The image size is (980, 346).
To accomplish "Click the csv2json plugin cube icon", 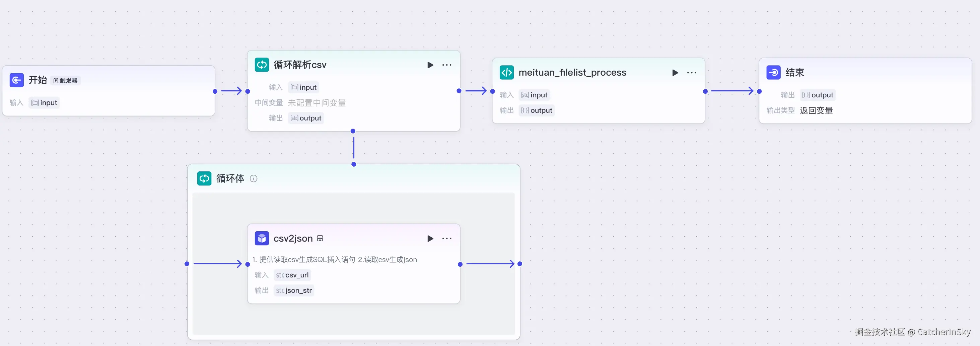I will pyautogui.click(x=261, y=238).
